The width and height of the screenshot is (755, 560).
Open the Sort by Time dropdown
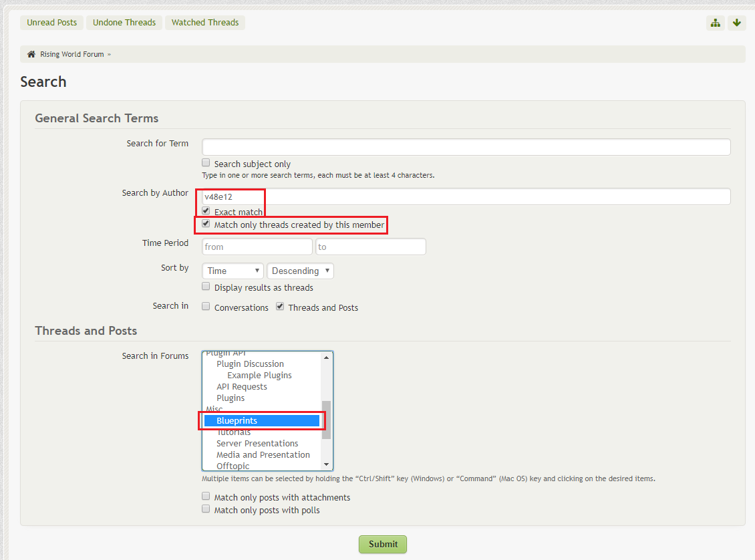tap(233, 271)
